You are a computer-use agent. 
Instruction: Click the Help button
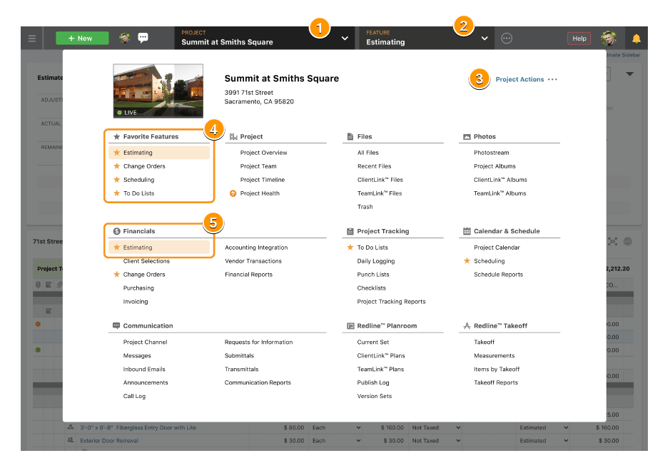(579, 39)
